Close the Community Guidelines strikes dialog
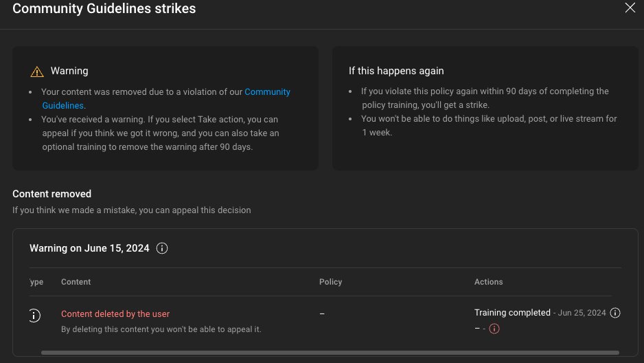Viewport: 644px width, 363px height. (630, 8)
